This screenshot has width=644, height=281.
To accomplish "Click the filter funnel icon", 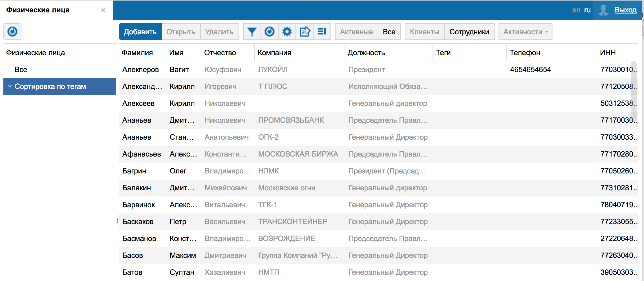I will 252,32.
